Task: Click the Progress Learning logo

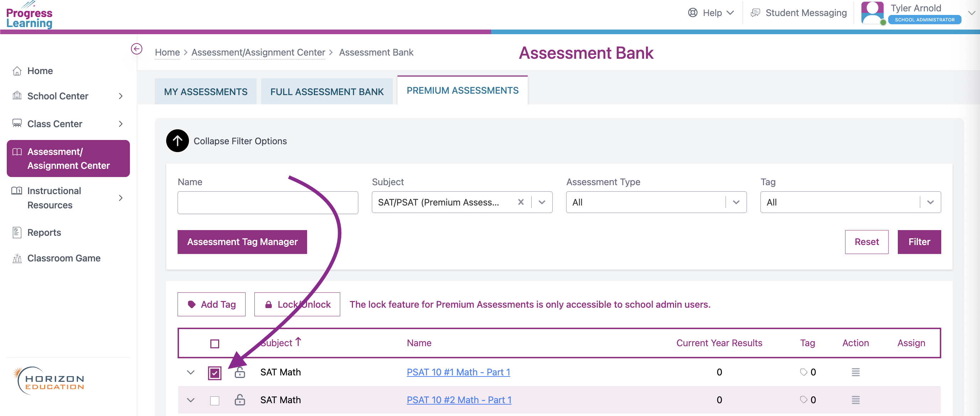Action: [29, 15]
